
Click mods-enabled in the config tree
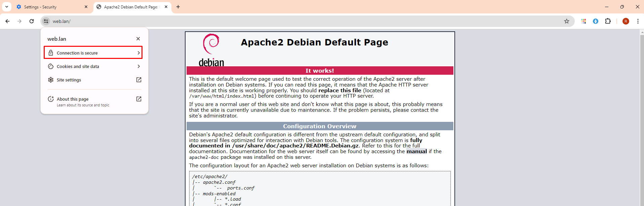pos(219,194)
